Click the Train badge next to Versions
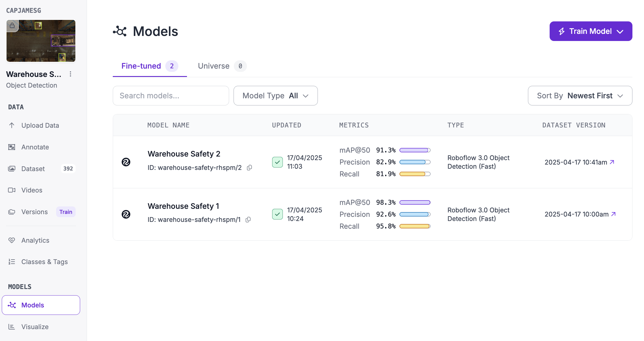The width and height of the screenshot is (644, 341). tap(66, 212)
